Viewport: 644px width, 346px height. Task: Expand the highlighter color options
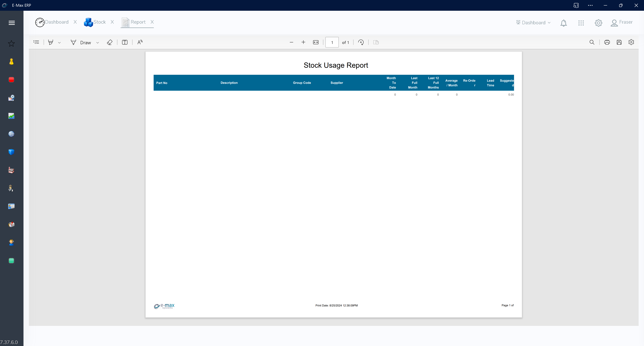pos(60,42)
